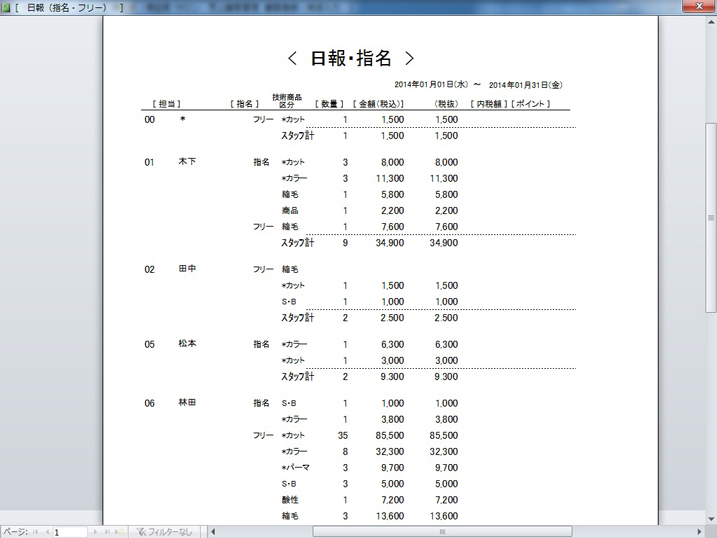Click tax-included 85,500 in 林田's カット row
This screenshot has height=538, width=717.
coord(390,436)
